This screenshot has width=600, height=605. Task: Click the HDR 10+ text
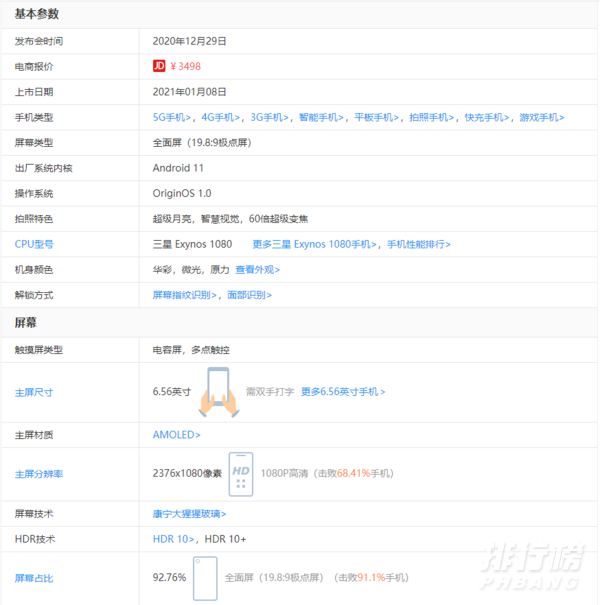[225, 539]
